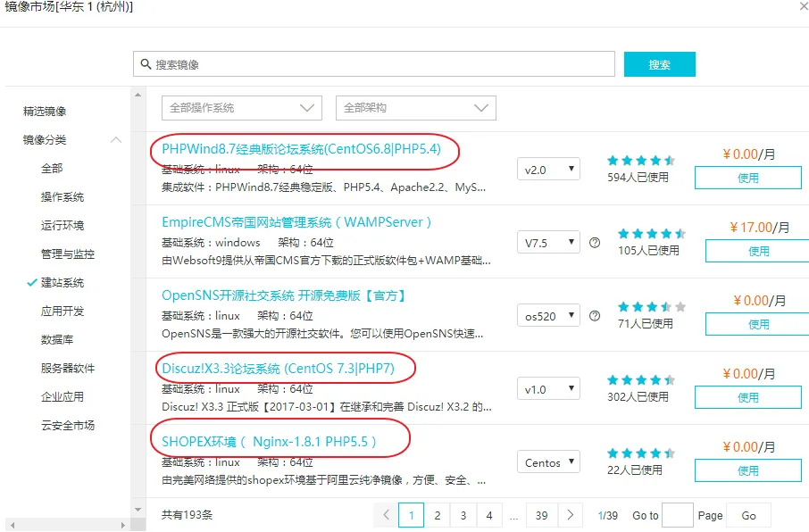
Task: Close the 镜像市场 dialog
Action: (803, 6)
